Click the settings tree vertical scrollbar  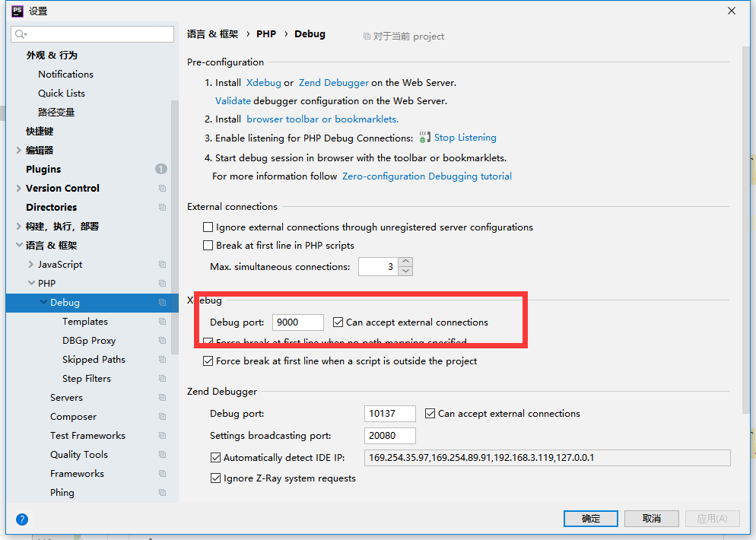click(174, 227)
